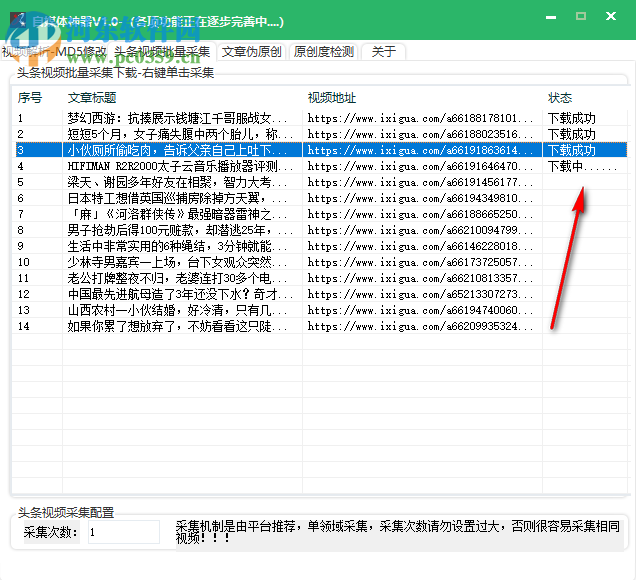Click the 采集次数 input field

click(122, 533)
